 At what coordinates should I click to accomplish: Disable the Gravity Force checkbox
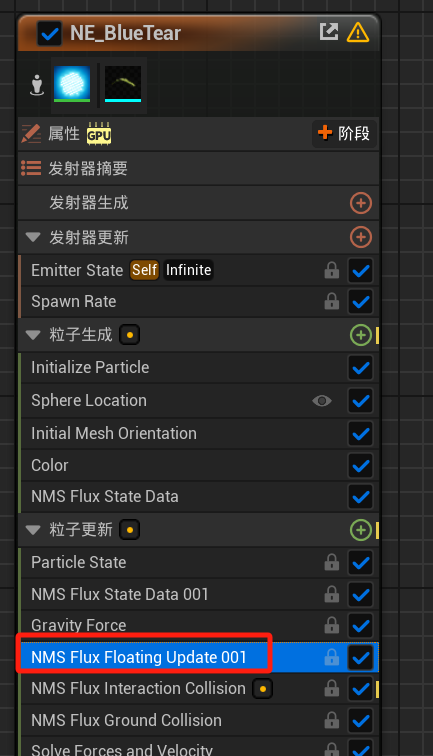361,626
